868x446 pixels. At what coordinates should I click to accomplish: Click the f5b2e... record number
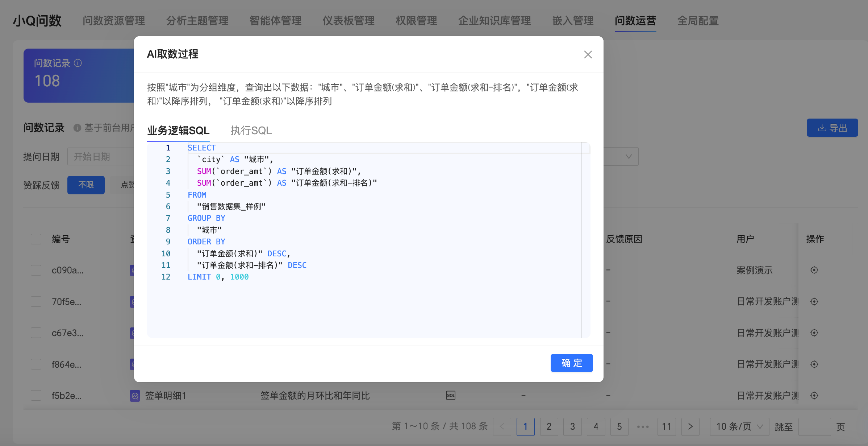pyautogui.click(x=67, y=396)
